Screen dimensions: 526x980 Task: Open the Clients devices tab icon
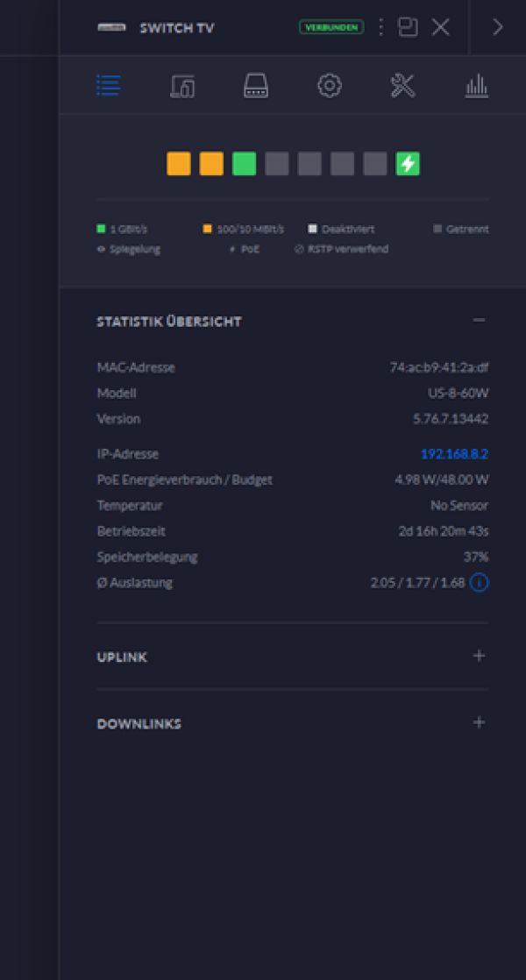(182, 86)
